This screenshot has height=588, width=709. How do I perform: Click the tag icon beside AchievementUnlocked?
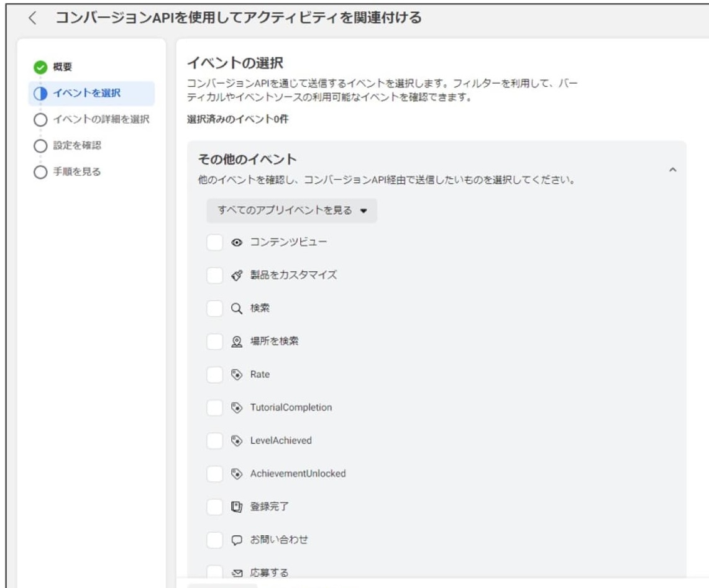coord(237,474)
